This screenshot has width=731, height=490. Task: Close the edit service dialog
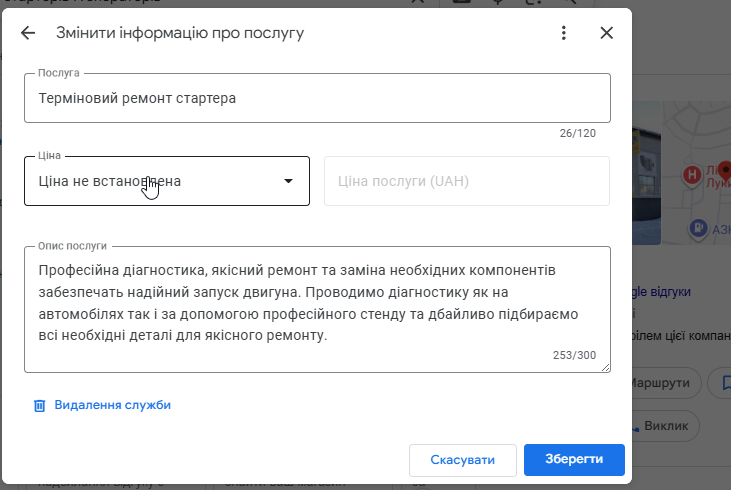606,33
